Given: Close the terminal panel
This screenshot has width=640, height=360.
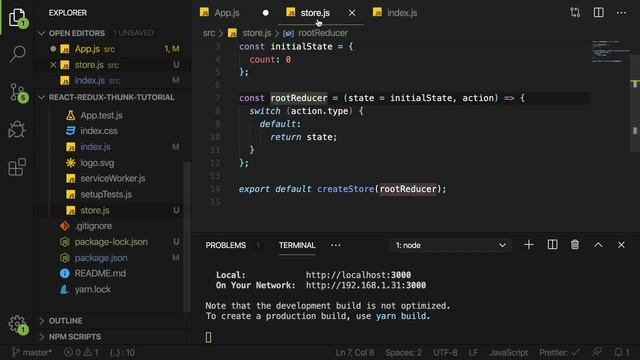Looking at the screenshot, I should coord(621,245).
